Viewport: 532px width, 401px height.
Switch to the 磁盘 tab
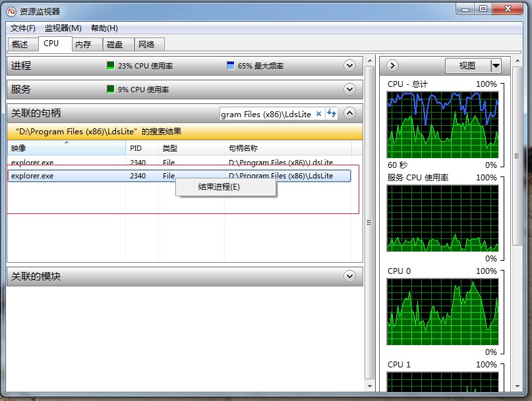[119, 44]
